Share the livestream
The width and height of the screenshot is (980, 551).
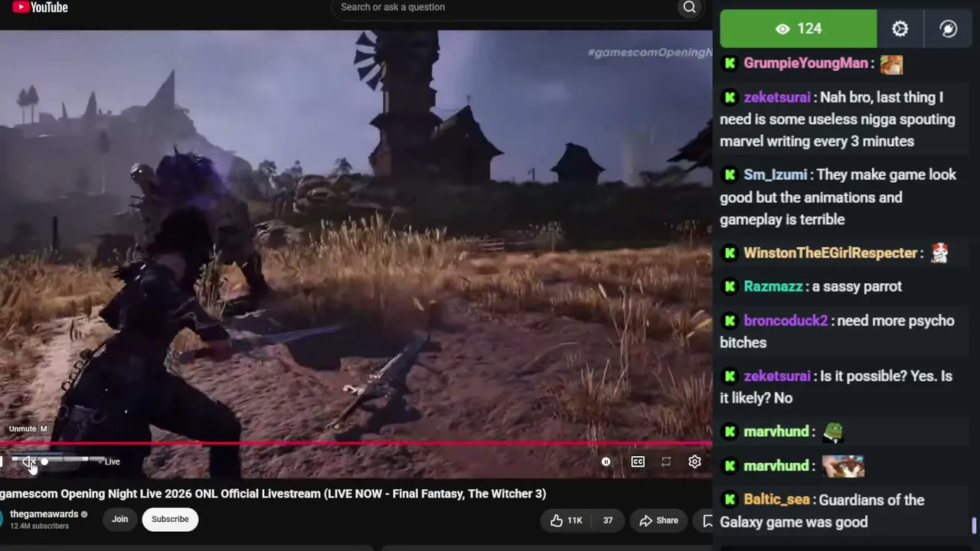[659, 520]
